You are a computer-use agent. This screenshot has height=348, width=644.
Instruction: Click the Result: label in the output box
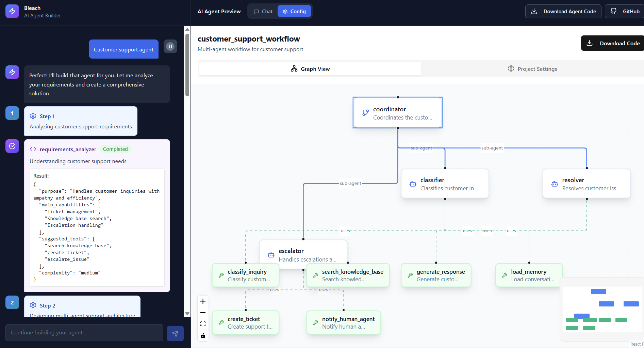click(x=41, y=176)
